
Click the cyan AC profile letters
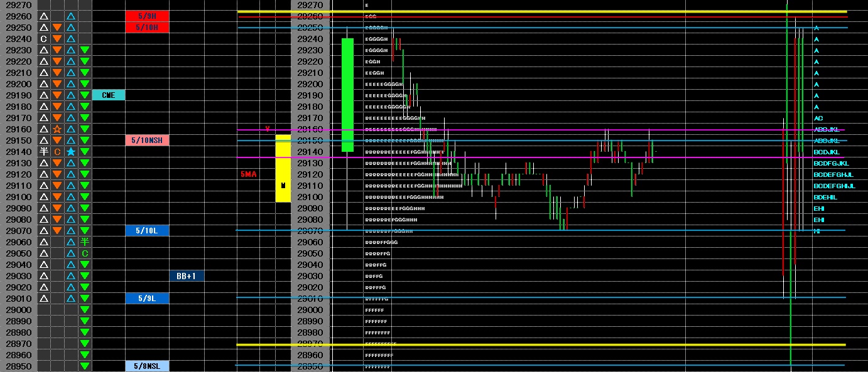coord(818,118)
